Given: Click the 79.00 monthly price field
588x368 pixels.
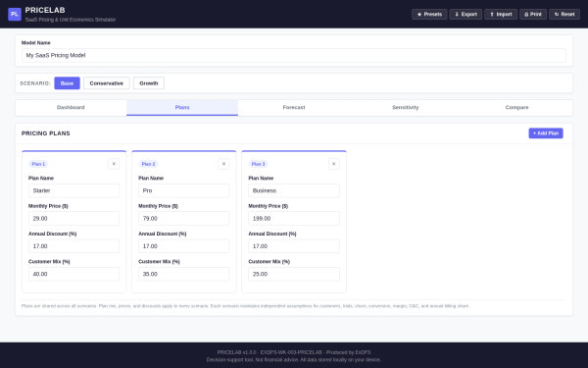Looking at the screenshot, I should coord(184,219).
